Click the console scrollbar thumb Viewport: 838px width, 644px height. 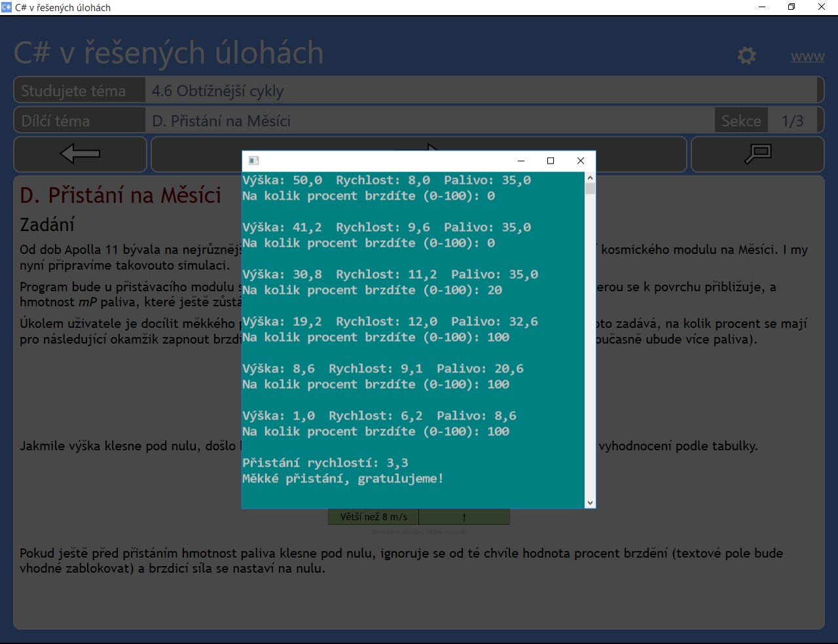(x=590, y=188)
